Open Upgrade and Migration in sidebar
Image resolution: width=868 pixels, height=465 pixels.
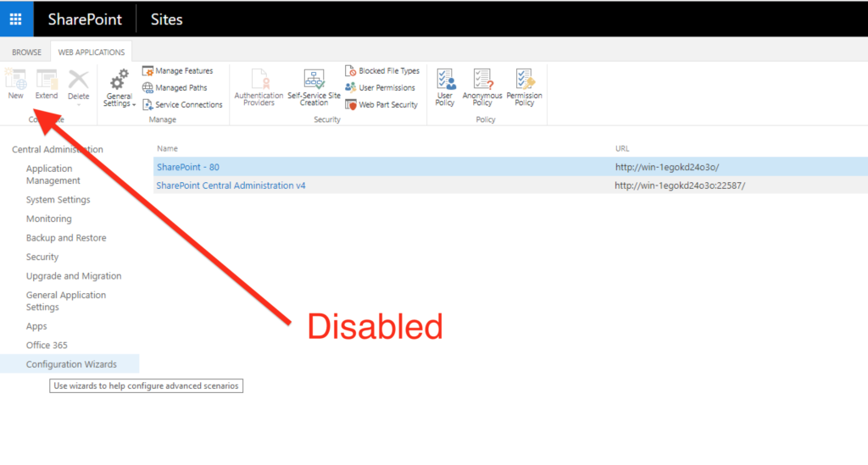pos(74,276)
